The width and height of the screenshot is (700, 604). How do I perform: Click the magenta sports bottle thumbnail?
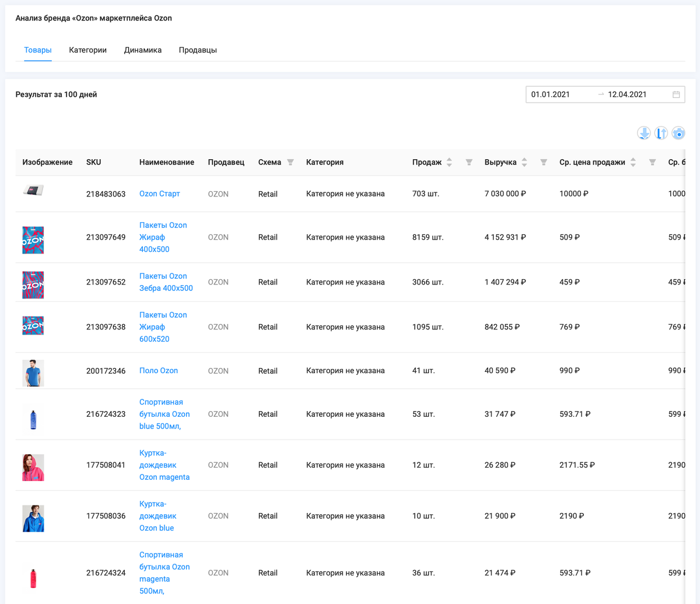[33, 578]
